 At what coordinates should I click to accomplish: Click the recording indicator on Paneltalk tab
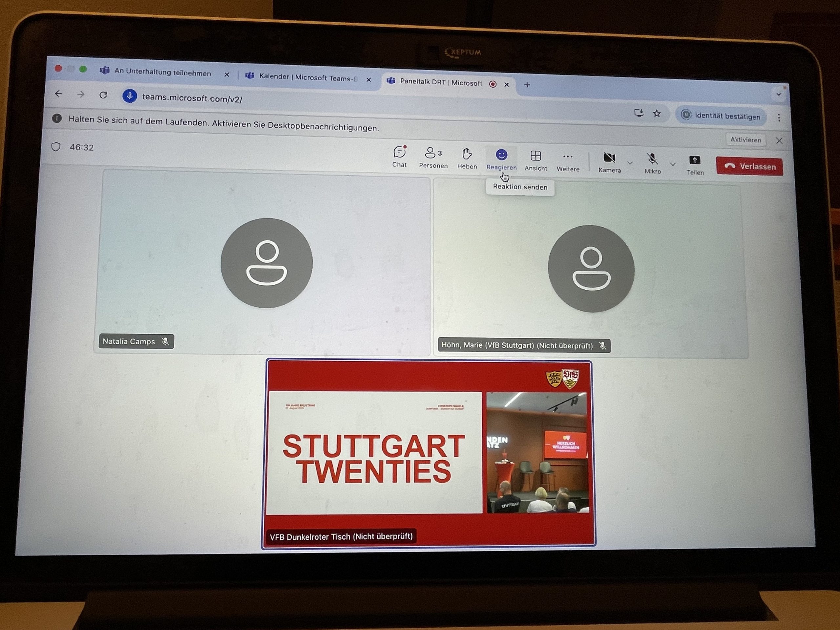493,84
